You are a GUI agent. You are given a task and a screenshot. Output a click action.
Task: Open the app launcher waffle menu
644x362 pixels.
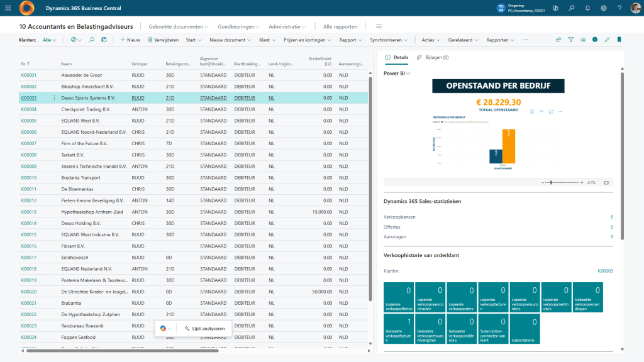(8, 8)
